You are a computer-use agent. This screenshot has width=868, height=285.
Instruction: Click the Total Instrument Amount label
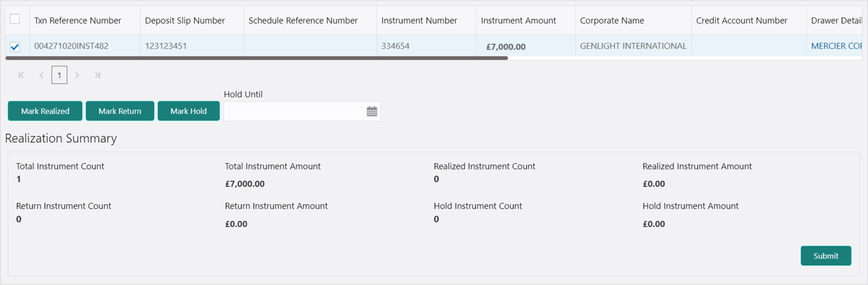(x=273, y=166)
